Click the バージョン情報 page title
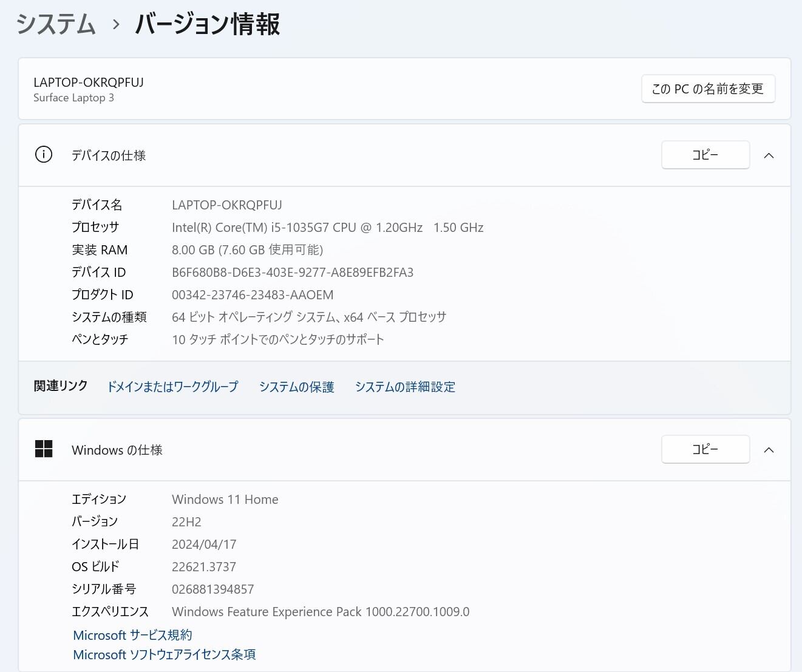Screen dimensions: 802x672 [x=207, y=24]
